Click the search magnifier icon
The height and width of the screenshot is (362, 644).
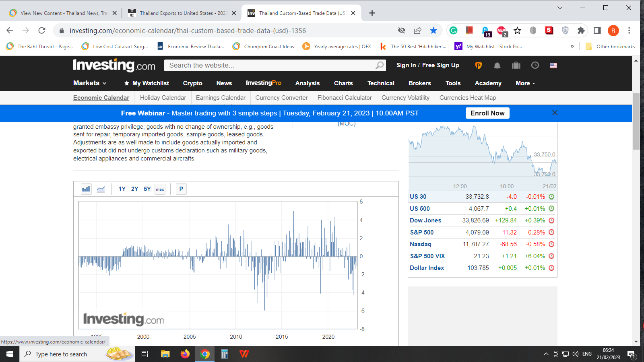point(380,65)
